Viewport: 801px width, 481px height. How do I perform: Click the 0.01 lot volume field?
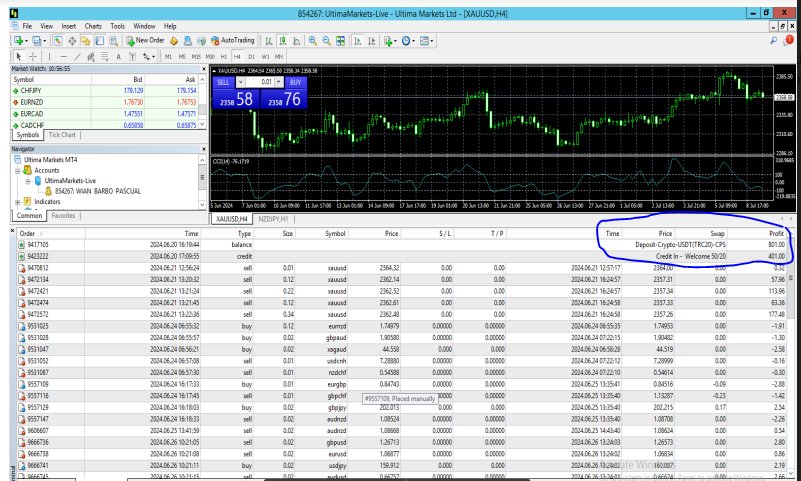click(x=260, y=82)
